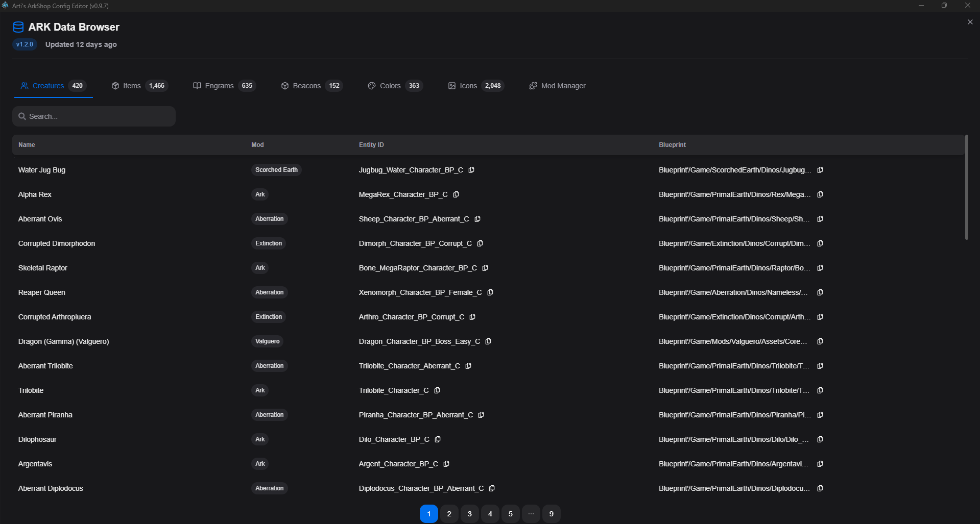
Task: Go to page 4 of results
Action: click(490, 514)
